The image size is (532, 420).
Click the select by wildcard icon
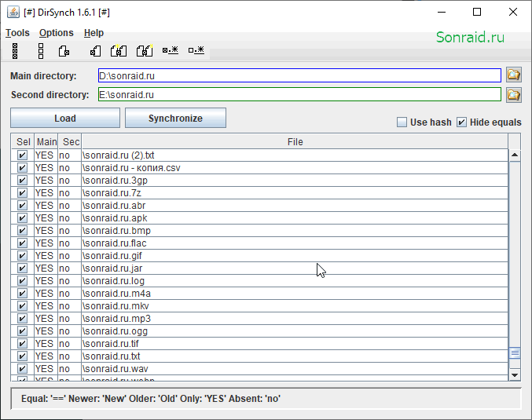(x=171, y=50)
